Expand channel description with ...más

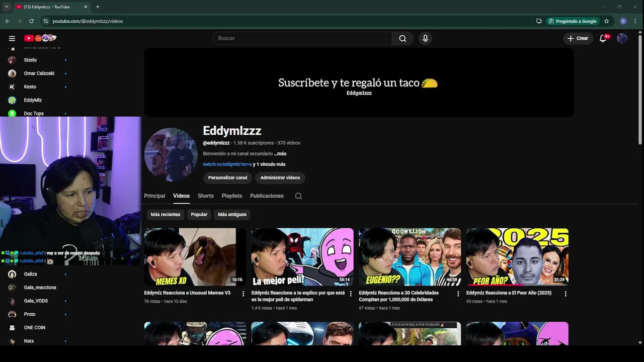coord(280,154)
